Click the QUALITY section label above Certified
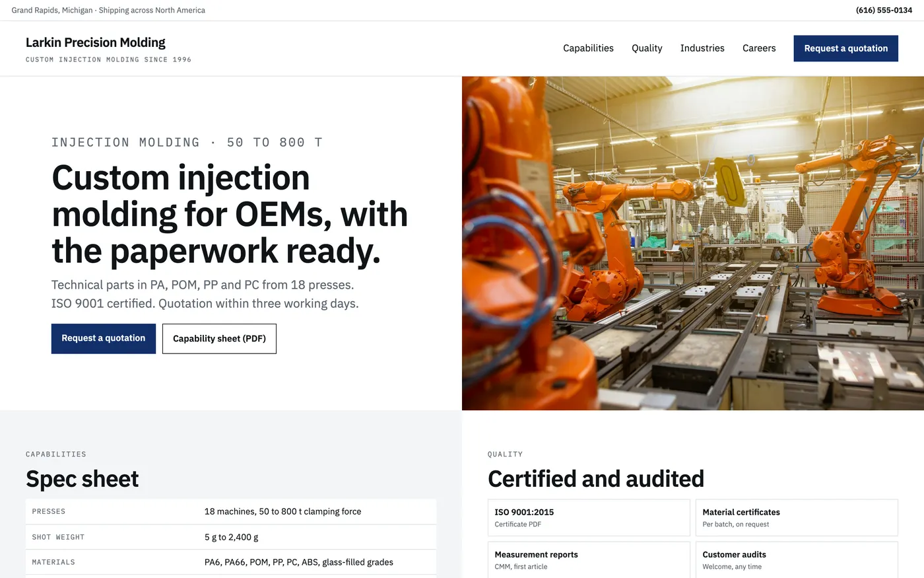Image resolution: width=924 pixels, height=578 pixels. click(505, 454)
